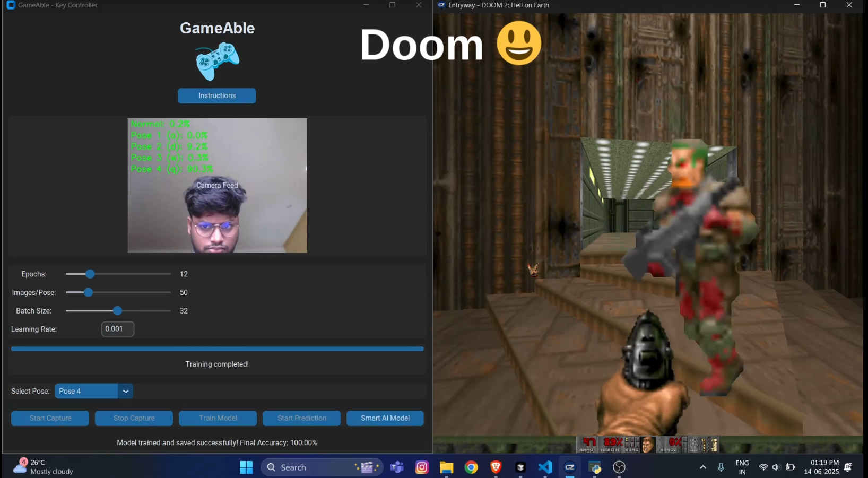868x478 pixels.
Task: Open the Select Pose dropdown showing Pose 4
Action: (x=94, y=391)
